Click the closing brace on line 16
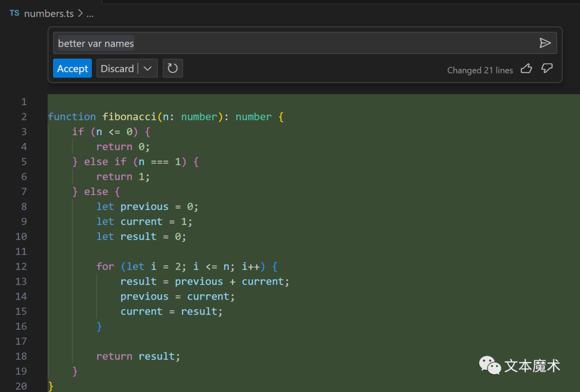580x392 pixels. (99, 326)
